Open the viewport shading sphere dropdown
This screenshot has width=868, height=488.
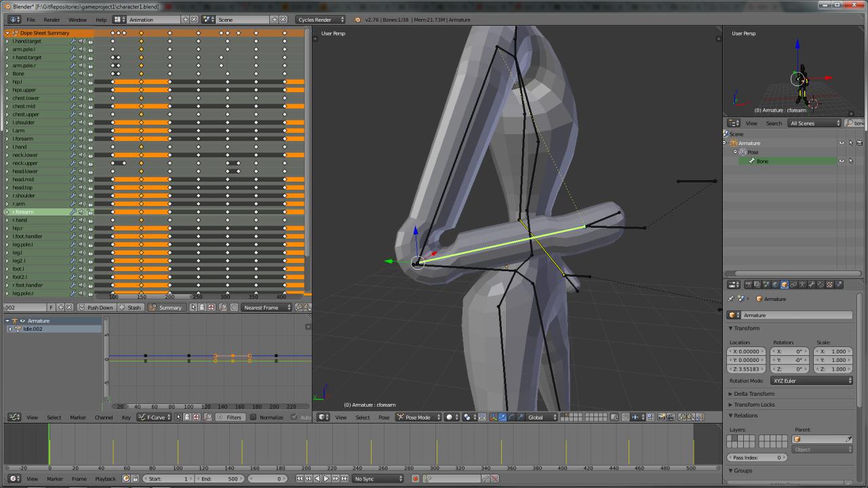coord(452,417)
